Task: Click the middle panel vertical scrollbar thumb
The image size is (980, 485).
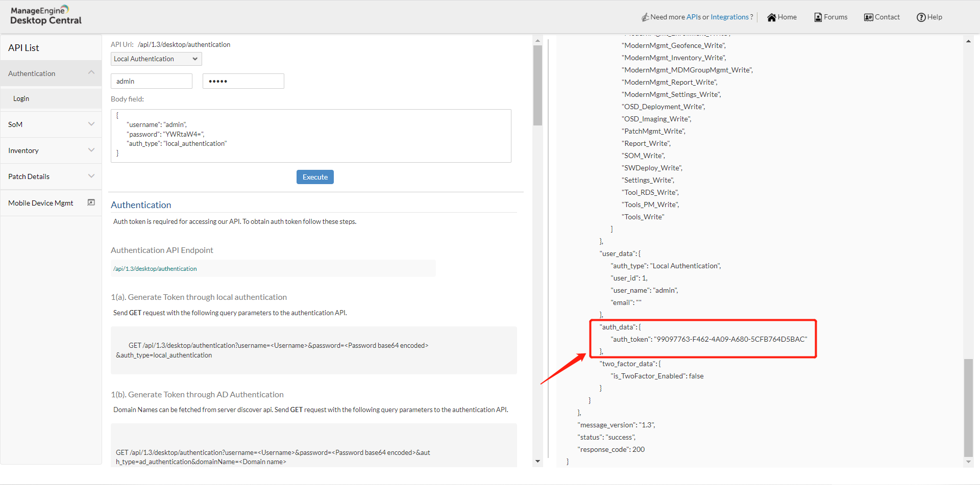Action: (537, 85)
